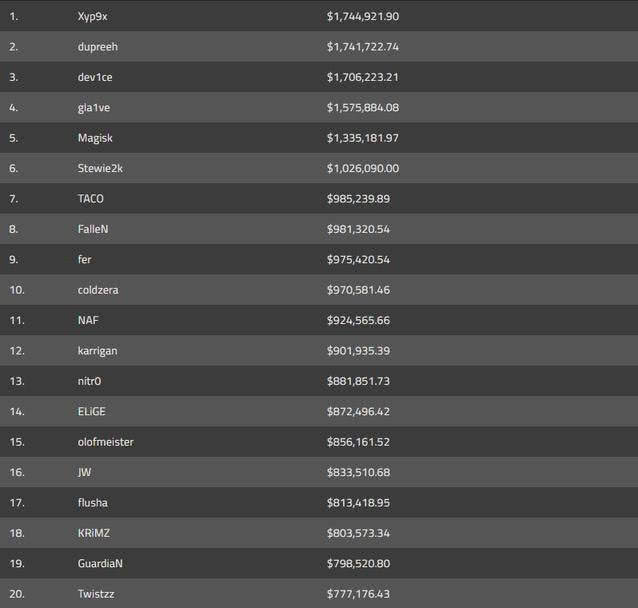
Task: Open gla1ve's player profile
Action: (93, 107)
